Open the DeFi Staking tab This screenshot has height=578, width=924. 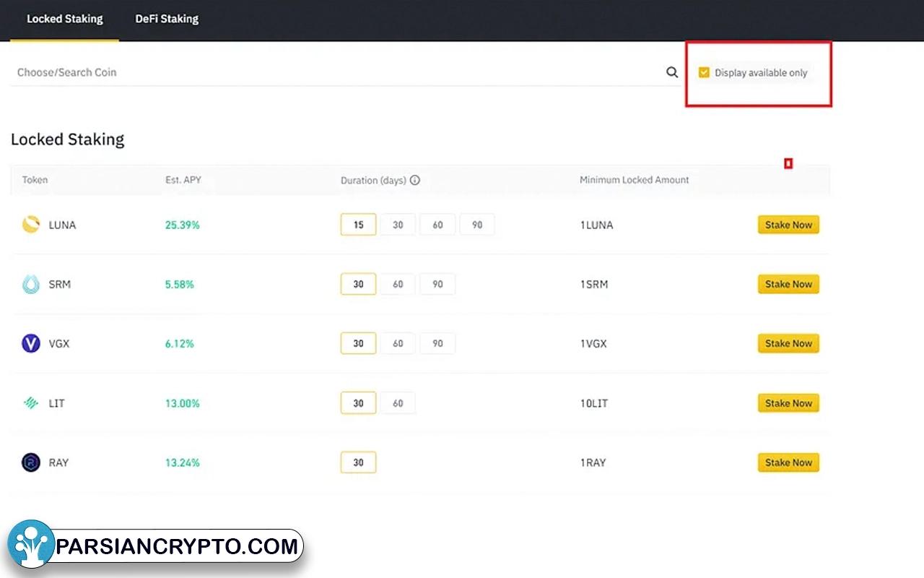pyautogui.click(x=167, y=19)
